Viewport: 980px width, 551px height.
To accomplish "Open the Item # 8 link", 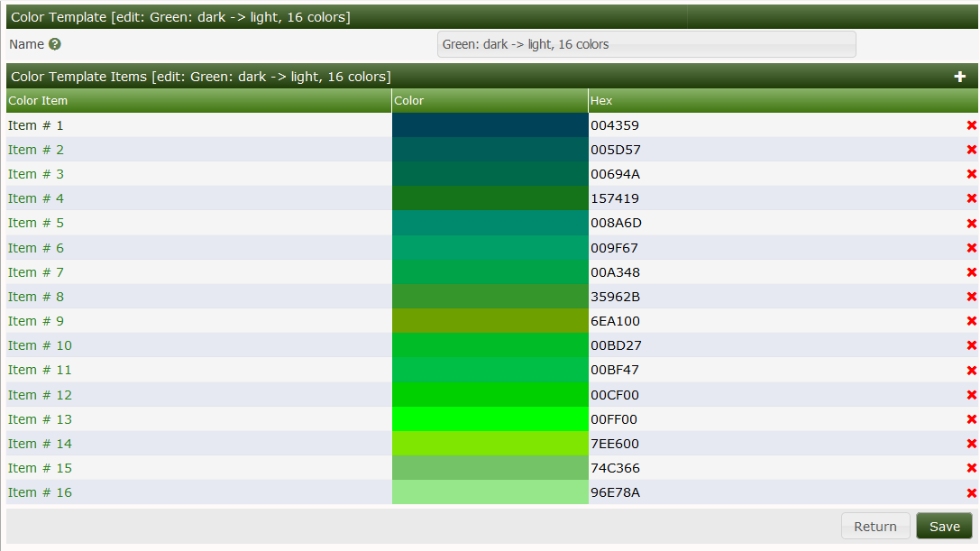I will 36,297.
